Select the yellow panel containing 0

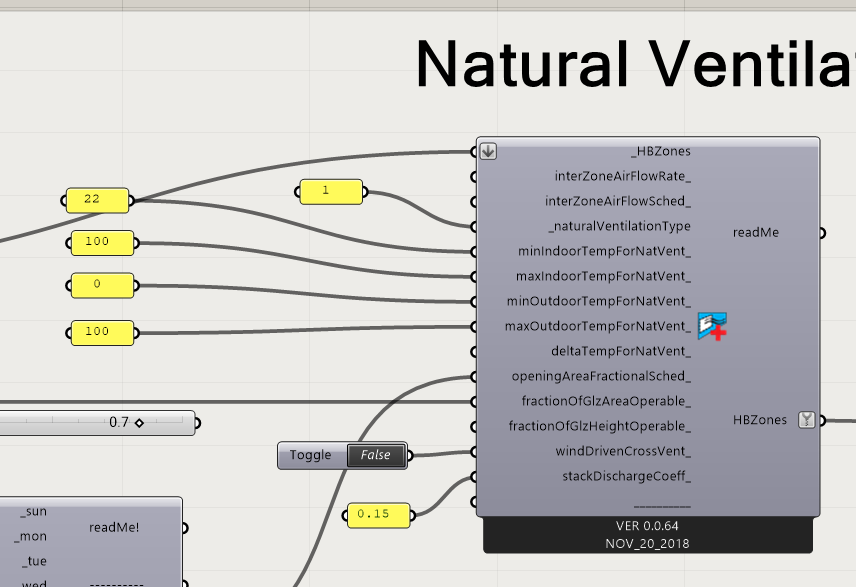point(102,285)
